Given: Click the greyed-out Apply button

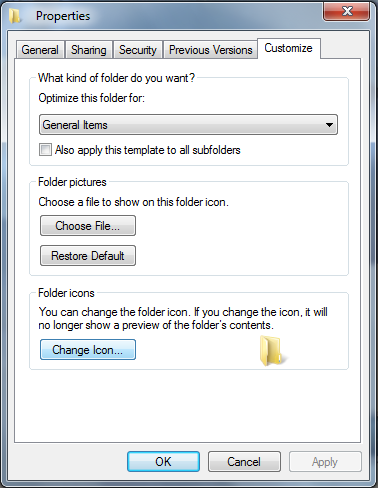Looking at the screenshot, I should 325,462.
